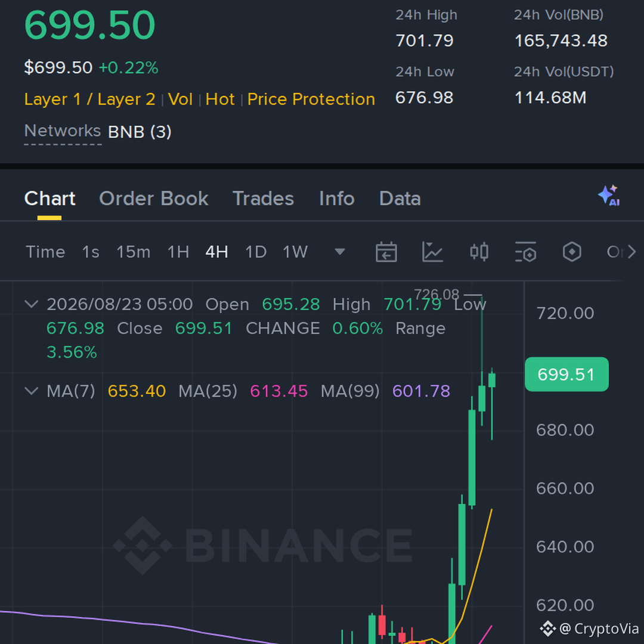The height and width of the screenshot is (644, 644).
Task: Select the Time interval option
Action: pyautogui.click(x=45, y=252)
